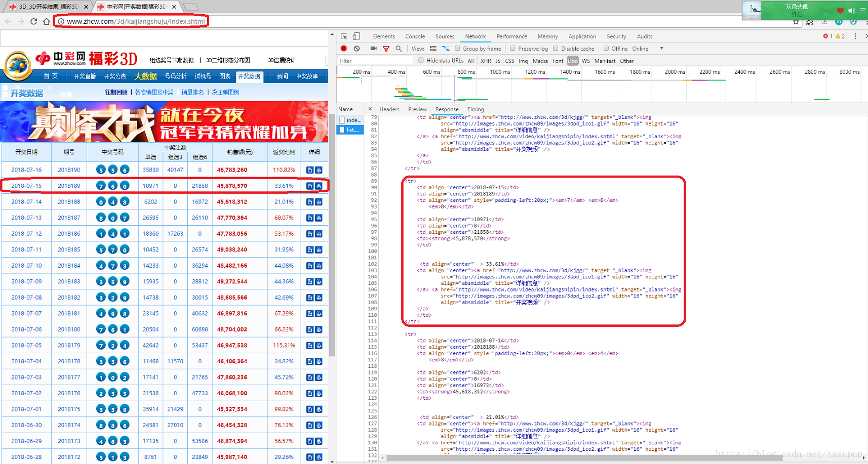View site info next to the URL

tap(61, 21)
